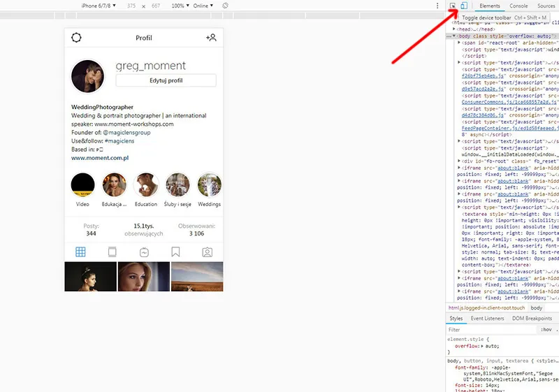The width and height of the screenshot is (559, 392).
Task: Click the Profil page title
Action: [x=144, y=38]
